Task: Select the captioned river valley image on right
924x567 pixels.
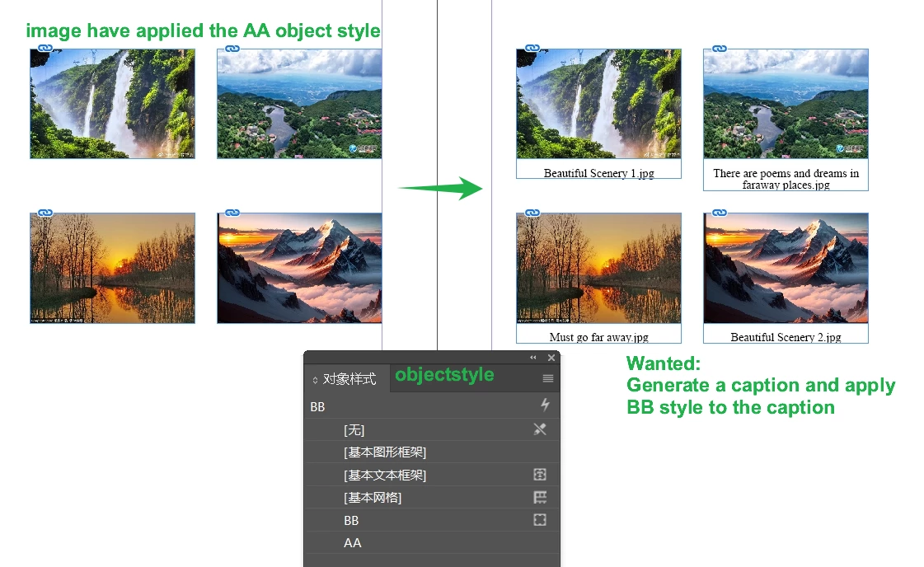Action: pyautogui.click(x=786, y=104)
